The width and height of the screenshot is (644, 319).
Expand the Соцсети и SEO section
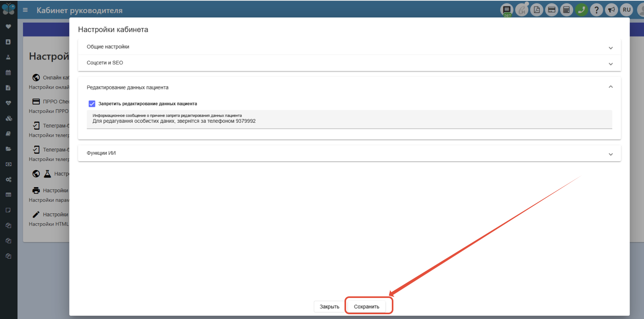349,63
